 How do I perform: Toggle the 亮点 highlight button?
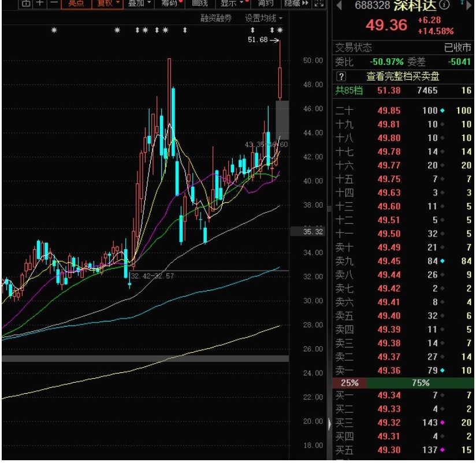coord(76,3)
